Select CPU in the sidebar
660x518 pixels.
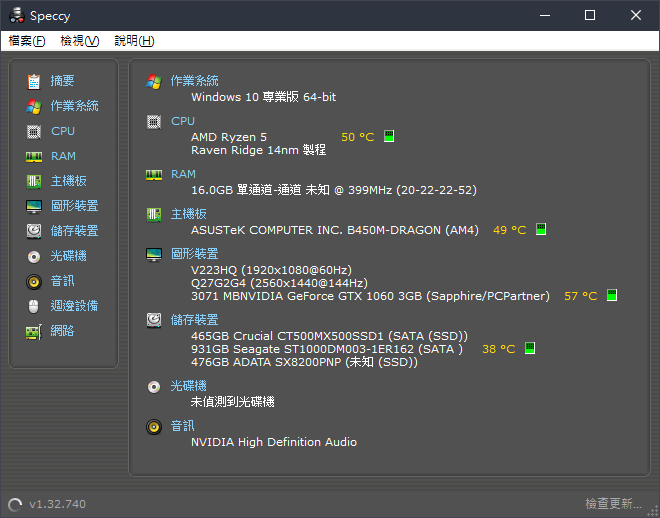(x=63, y=131)
